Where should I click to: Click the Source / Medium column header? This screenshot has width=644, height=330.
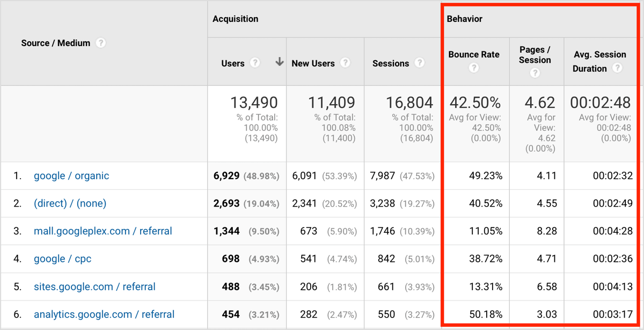55,43
